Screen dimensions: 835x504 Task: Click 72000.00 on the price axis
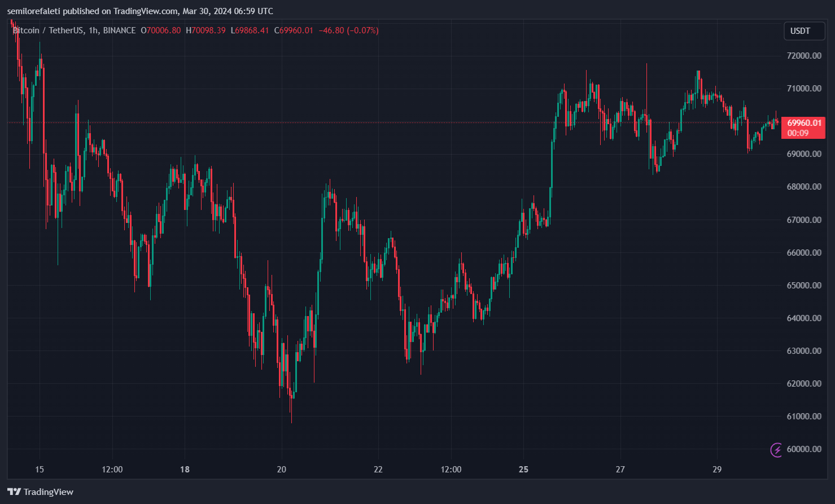(x=804, y=55)
